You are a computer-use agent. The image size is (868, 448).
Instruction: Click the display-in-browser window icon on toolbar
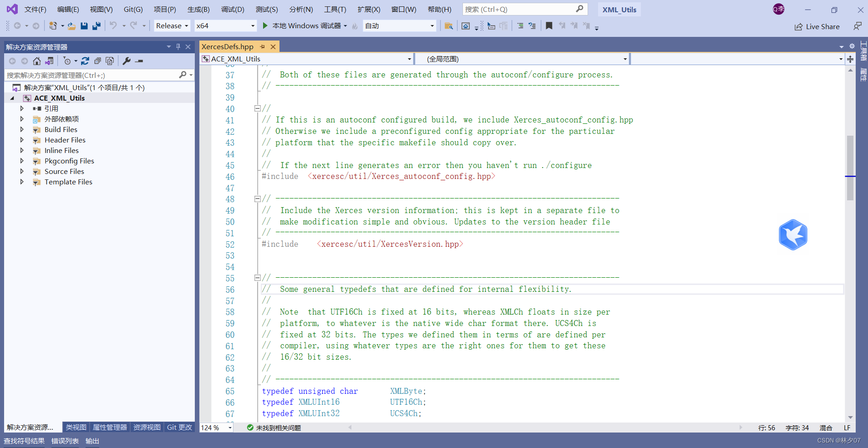466,26
